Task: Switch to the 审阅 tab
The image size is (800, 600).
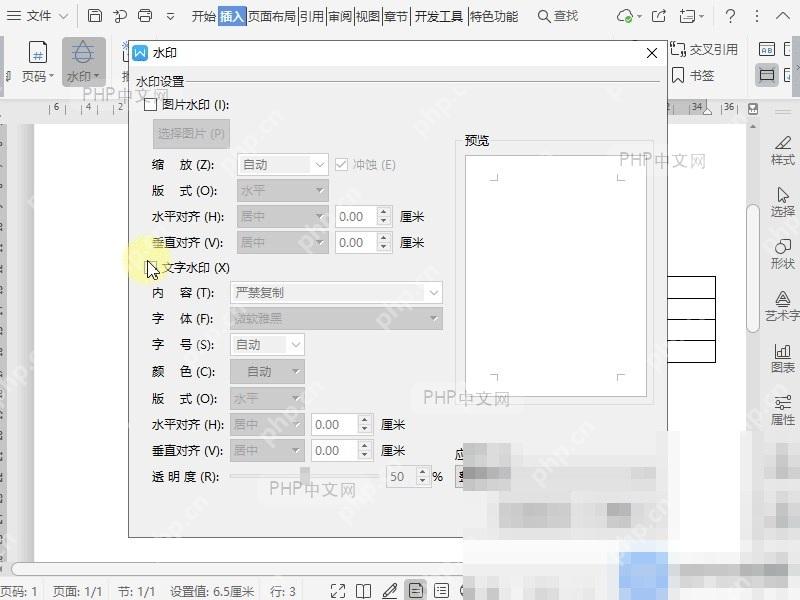Action: click(340, 17)
